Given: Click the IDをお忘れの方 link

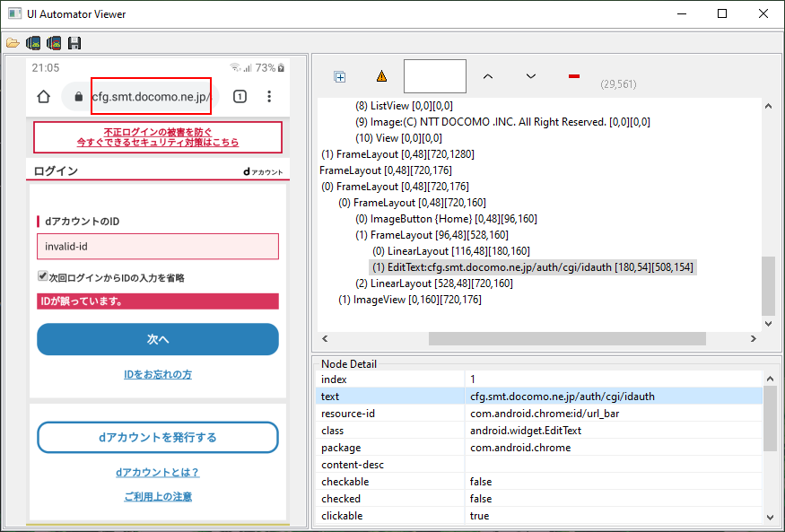Looking at the screenshot, I should pos(158,374).
